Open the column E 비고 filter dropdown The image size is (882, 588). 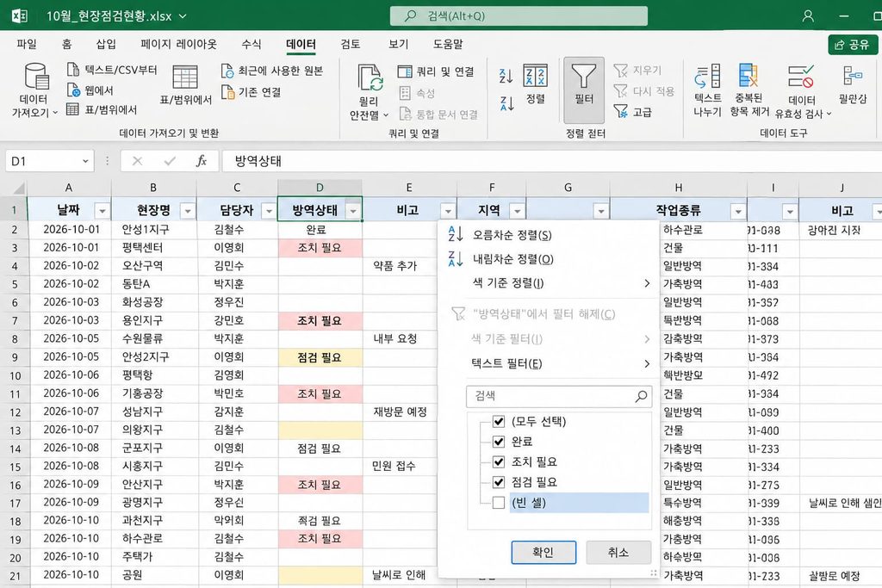(x=448, y=211)
